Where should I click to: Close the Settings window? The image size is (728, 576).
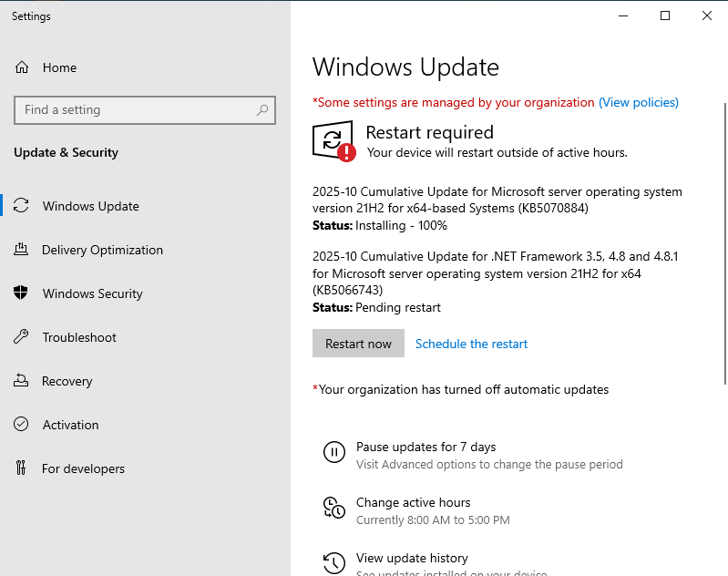tap(707, 15)
